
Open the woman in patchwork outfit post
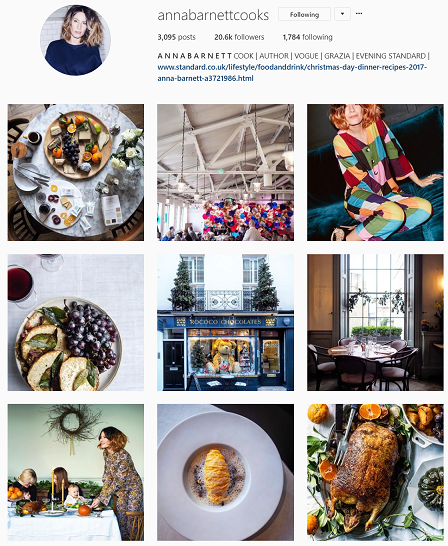tap(375, 172)
